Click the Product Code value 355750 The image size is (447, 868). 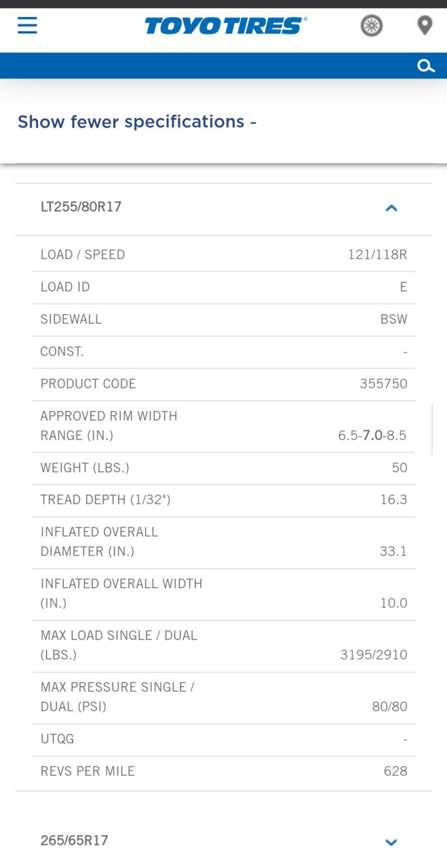coord(383,384)
